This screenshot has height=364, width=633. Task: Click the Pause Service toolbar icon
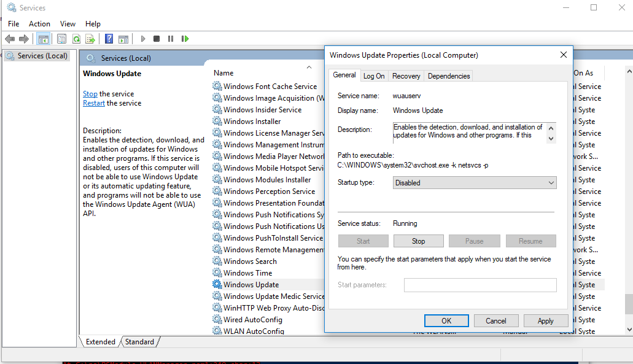170,39
